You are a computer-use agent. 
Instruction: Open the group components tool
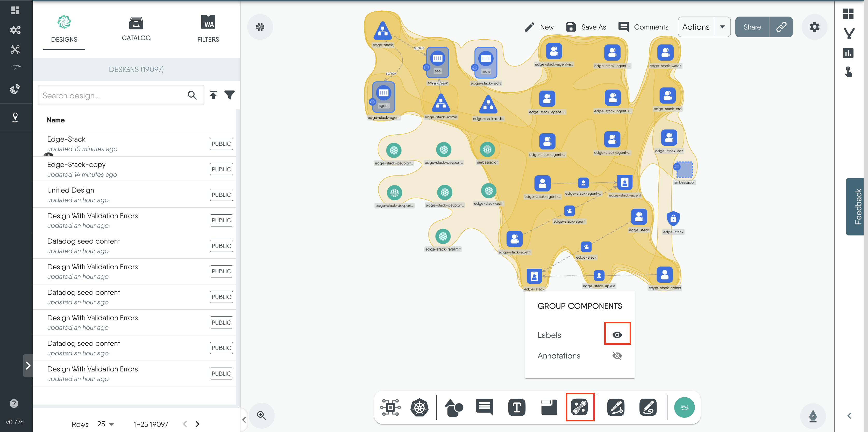coord(580,407)
